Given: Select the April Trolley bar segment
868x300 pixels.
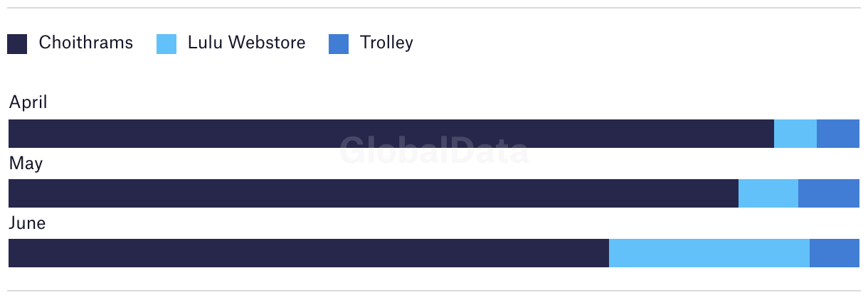Looking at the screenshot, I should [838, 134].
